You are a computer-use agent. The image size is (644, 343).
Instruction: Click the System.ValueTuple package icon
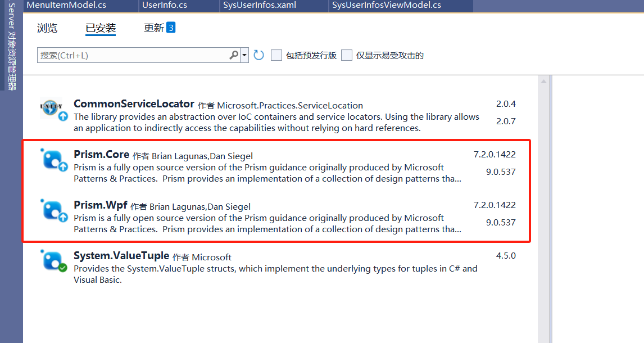click(54, 261)
